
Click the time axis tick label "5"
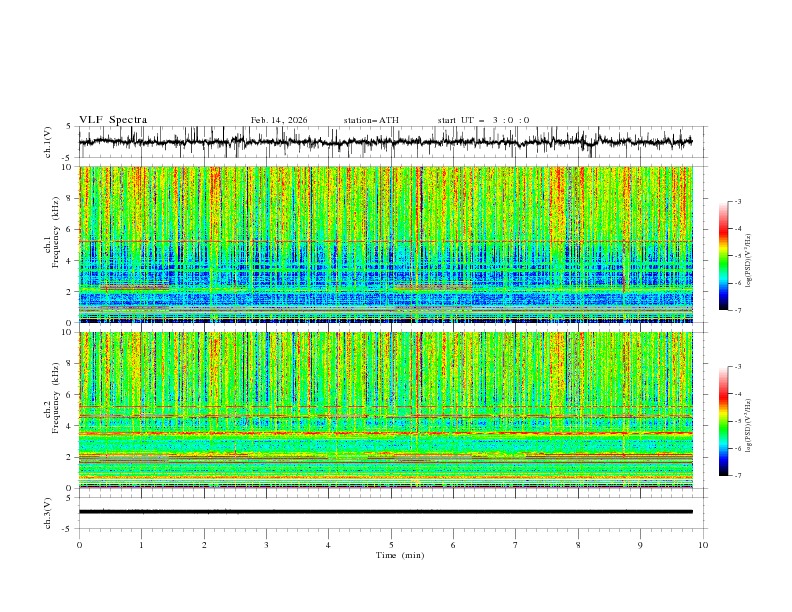391,545
